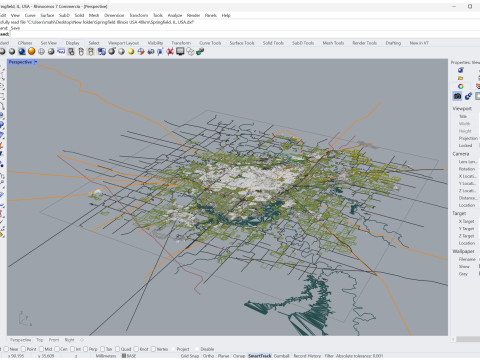Click the second mouse-shaped toolbar icon
Viewport: 480px width, 360px height.
pos(91,51)
